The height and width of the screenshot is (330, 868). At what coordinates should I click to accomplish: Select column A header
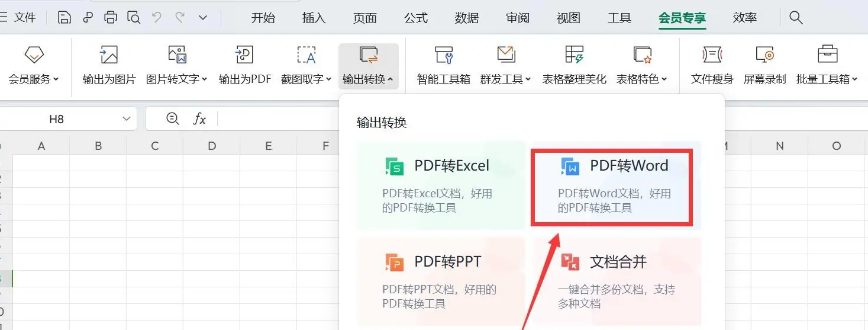pos(41,146)
